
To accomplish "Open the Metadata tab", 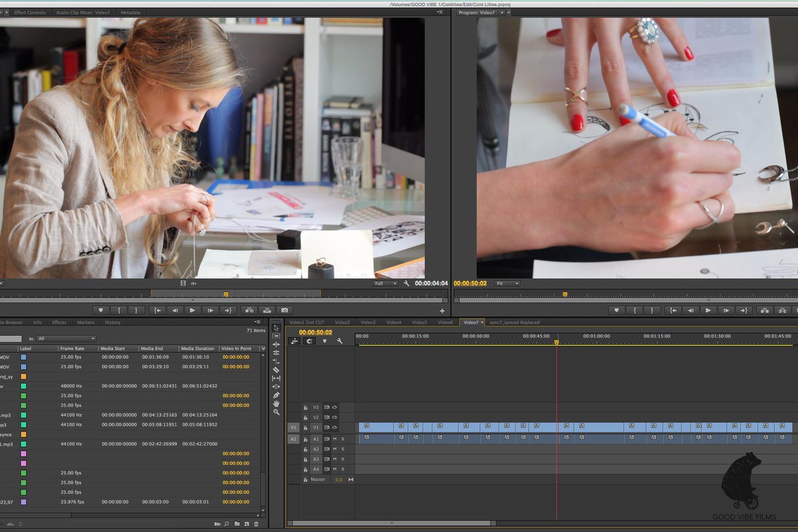I will (130, 13).
